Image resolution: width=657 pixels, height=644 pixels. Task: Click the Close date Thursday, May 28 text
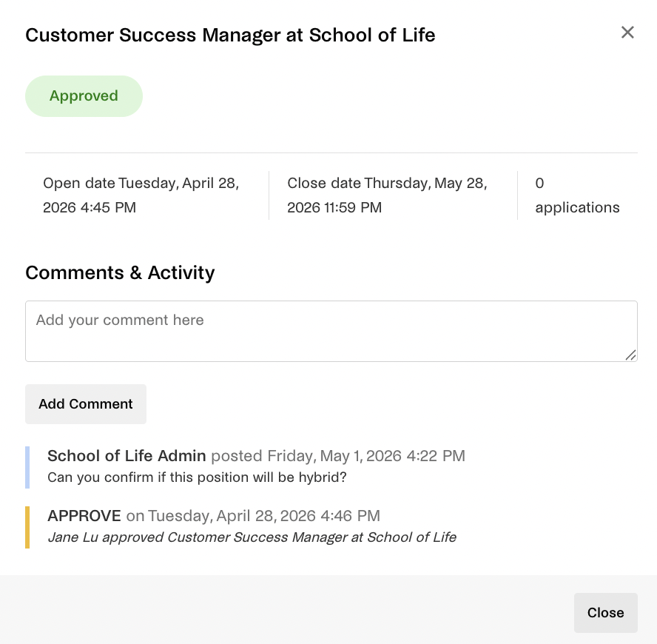coord(387,195)
